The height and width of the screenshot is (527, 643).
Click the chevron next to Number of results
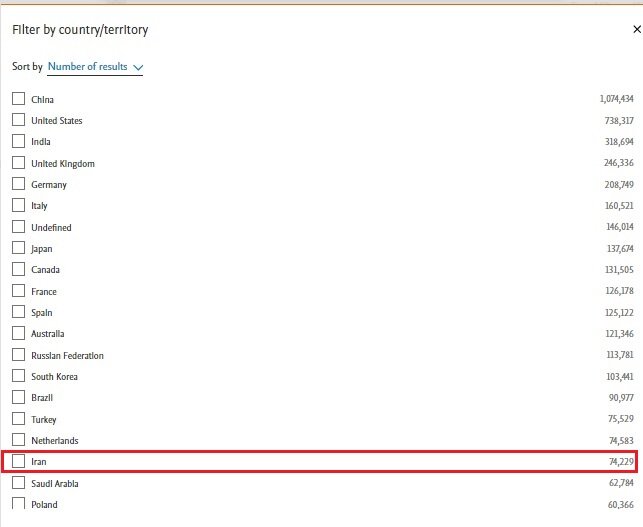coord(138,68)
